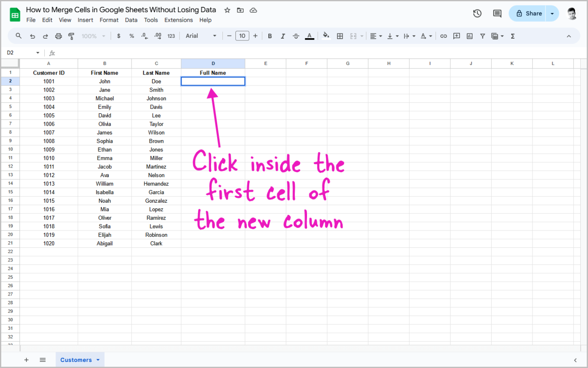This screenshot has width=588, height=368.
Task: Click the Share button
Action: click(x=528, y=13)
